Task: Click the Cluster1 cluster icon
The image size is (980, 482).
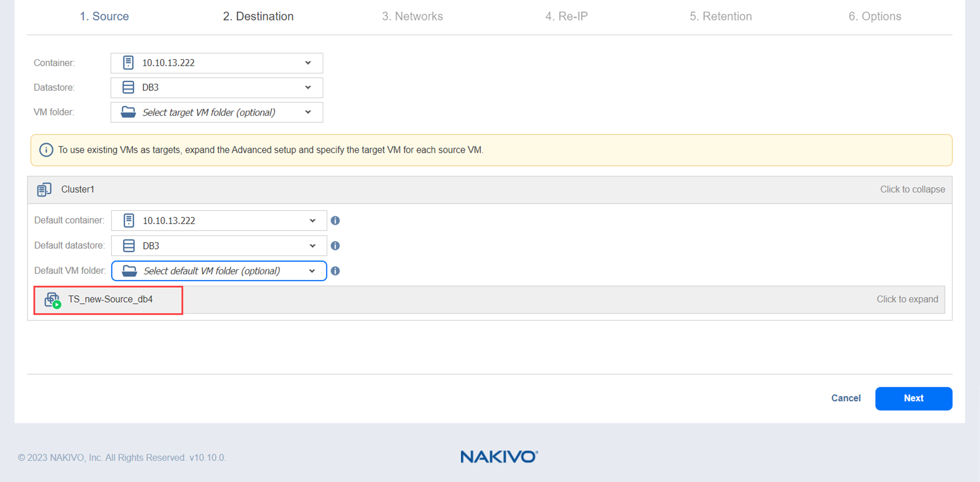Action: tap(44, 190)
